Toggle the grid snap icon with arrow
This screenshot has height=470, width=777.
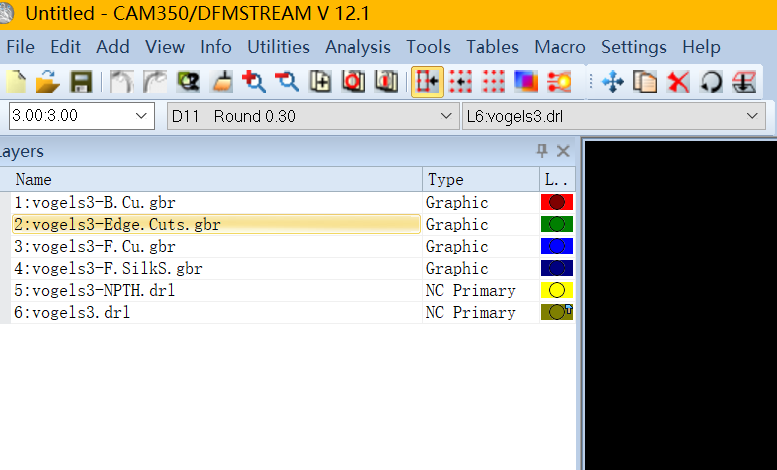click(460, 81)
